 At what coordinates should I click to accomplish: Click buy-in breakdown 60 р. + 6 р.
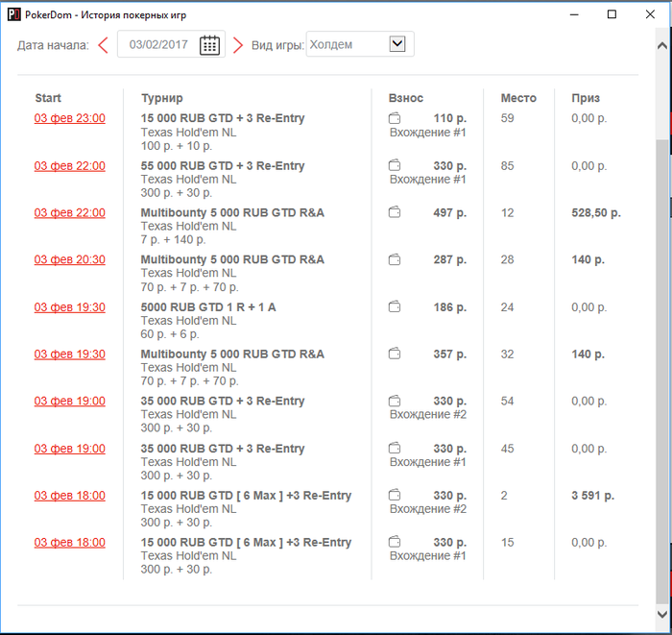(x=170, y=334)
